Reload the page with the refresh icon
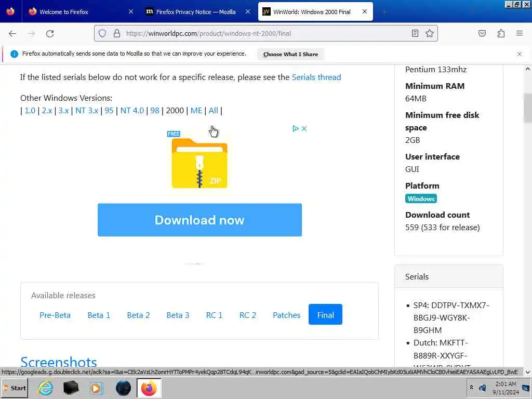The width and height of the screenshot is (532, 399). pos(50,34)
